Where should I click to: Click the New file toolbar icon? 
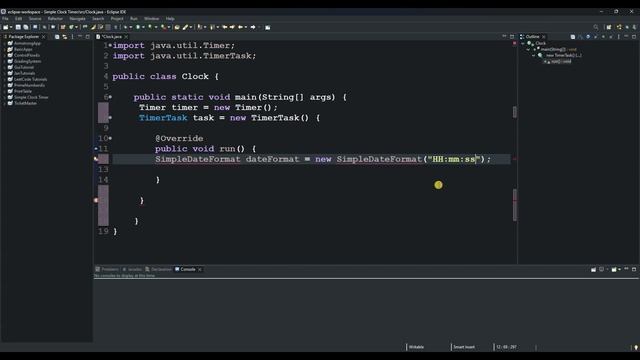point(6,27)
